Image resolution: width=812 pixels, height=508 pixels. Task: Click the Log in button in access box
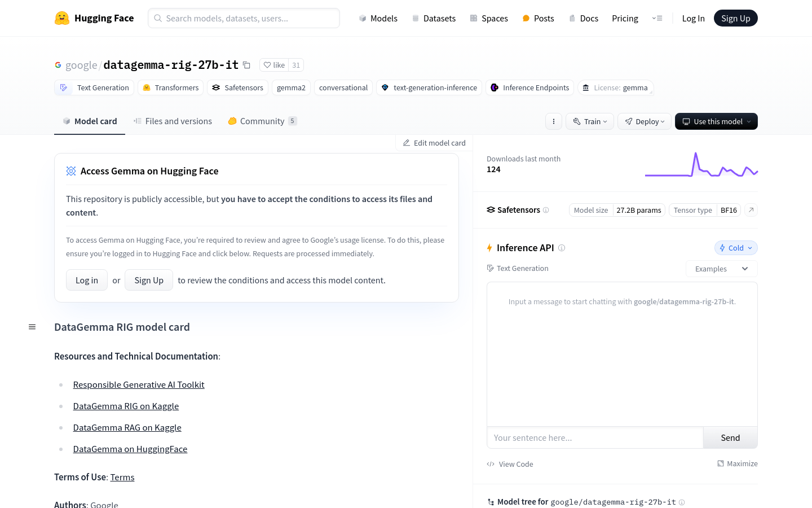click(x=87, y=280)
